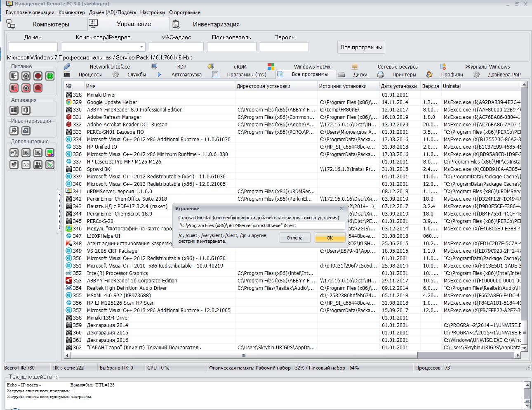This screenshot has width=532, height=410.
Task: Click the rename-field icon under Дополнительно
Action: 14,153
